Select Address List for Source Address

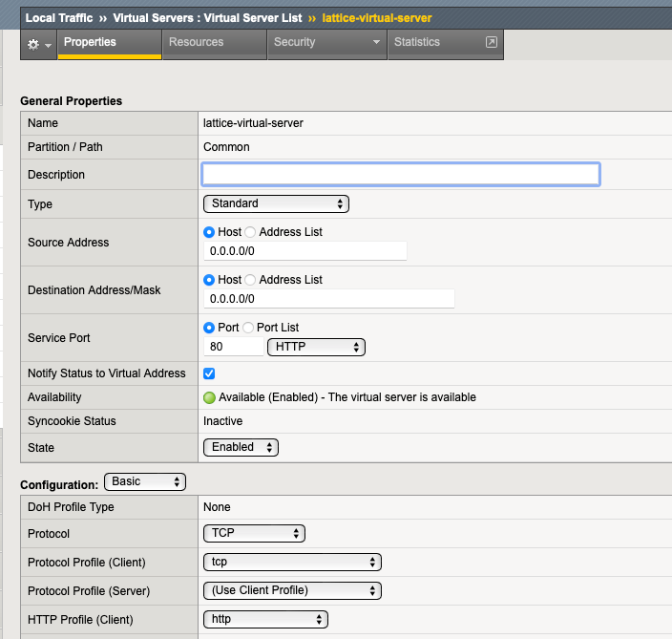click(x=251, y=232)
